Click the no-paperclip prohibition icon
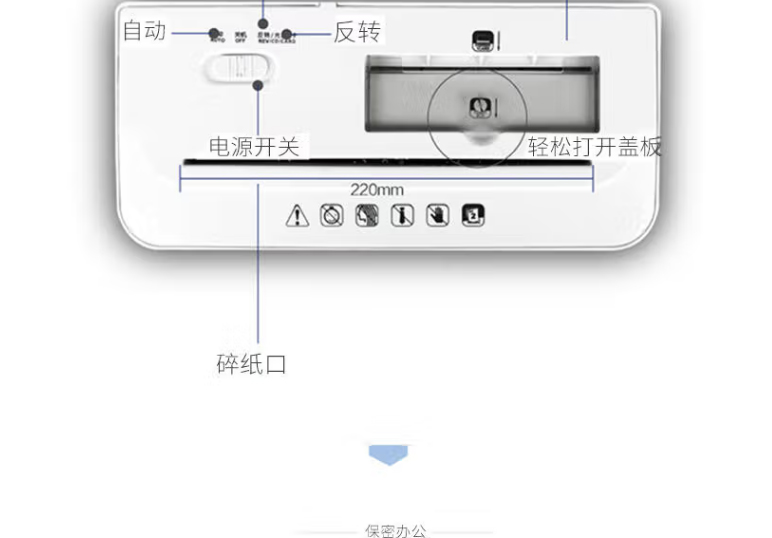772x538 pixels. tap(332, 216)
